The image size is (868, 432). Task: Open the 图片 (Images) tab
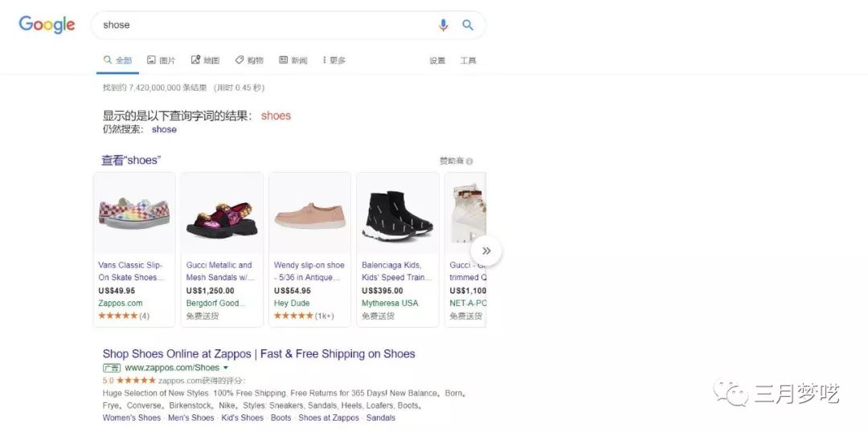[x=161, y=60]
